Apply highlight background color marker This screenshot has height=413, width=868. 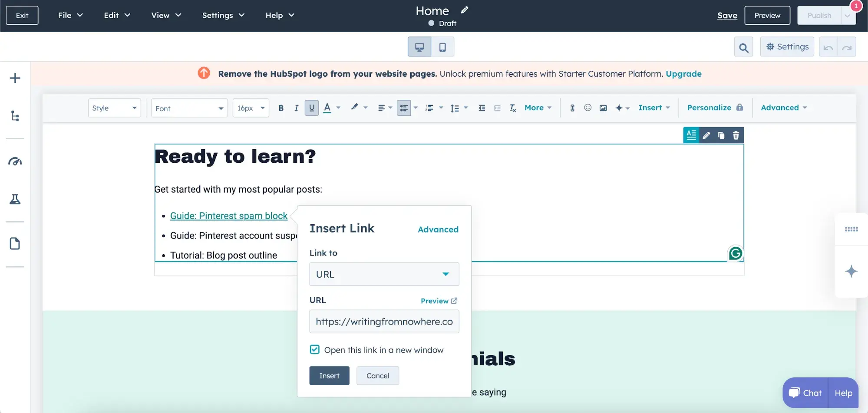354,107
